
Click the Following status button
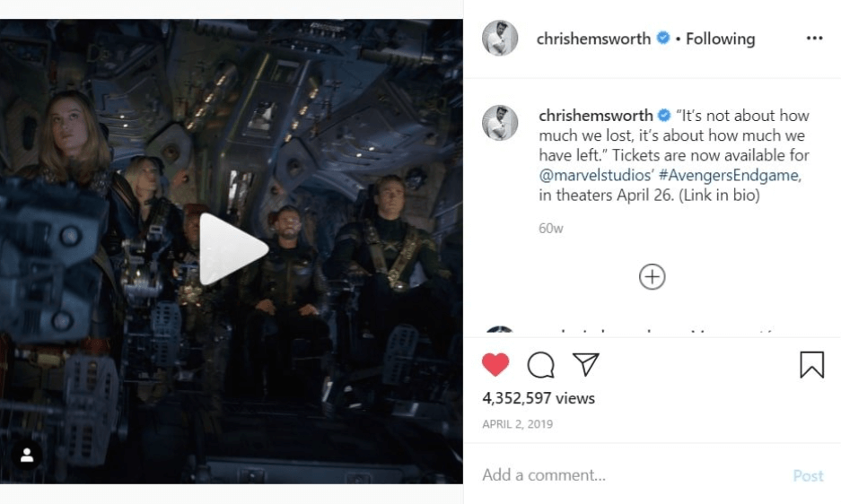click(x=721, y=39)
